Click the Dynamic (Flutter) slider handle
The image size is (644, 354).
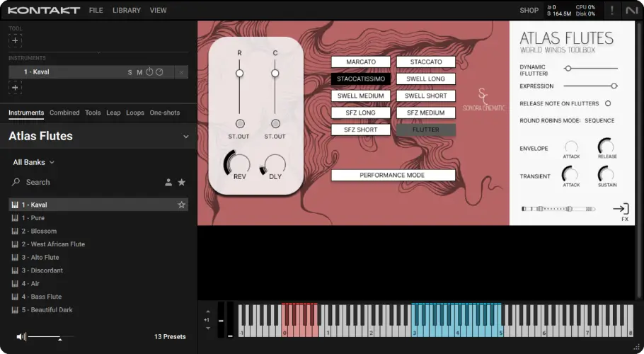point(568,69)
